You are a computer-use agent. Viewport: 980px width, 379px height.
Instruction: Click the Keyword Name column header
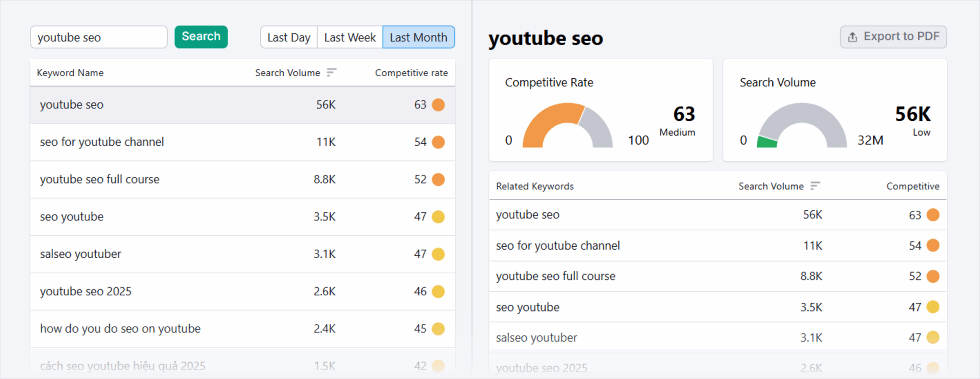click(x=70, y=73)
